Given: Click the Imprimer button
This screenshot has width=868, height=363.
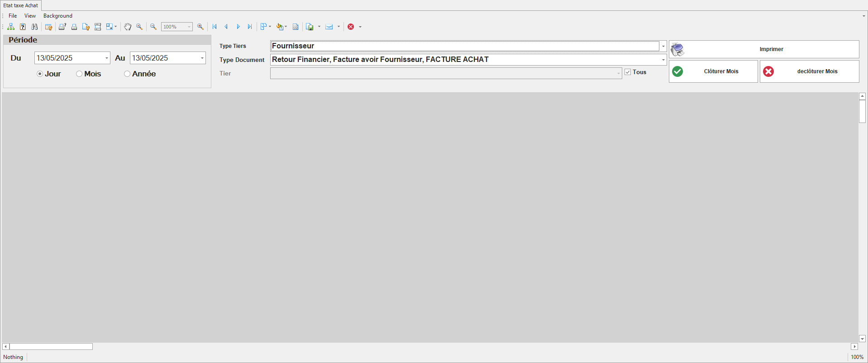Looking at the screenshot, I should pos(764,49).
